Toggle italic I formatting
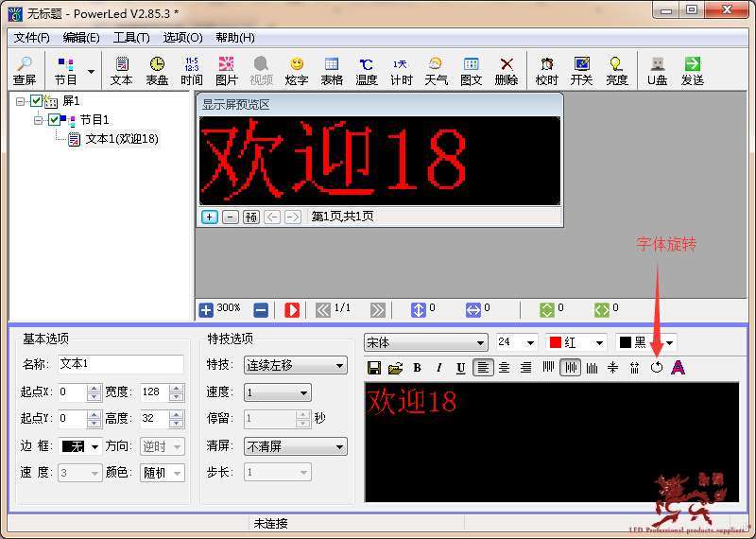Image resolution: width=756 pixels, height=539 pixels. pos(438,368)
